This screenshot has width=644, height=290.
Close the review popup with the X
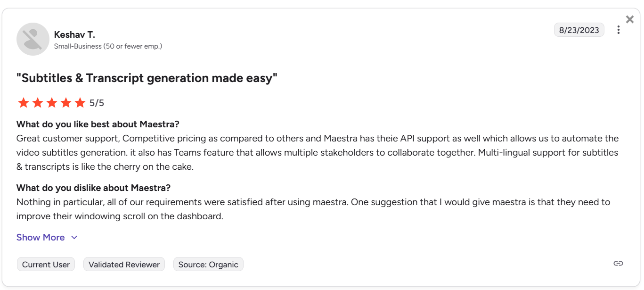pyautogui.click(x=630, y=19)
